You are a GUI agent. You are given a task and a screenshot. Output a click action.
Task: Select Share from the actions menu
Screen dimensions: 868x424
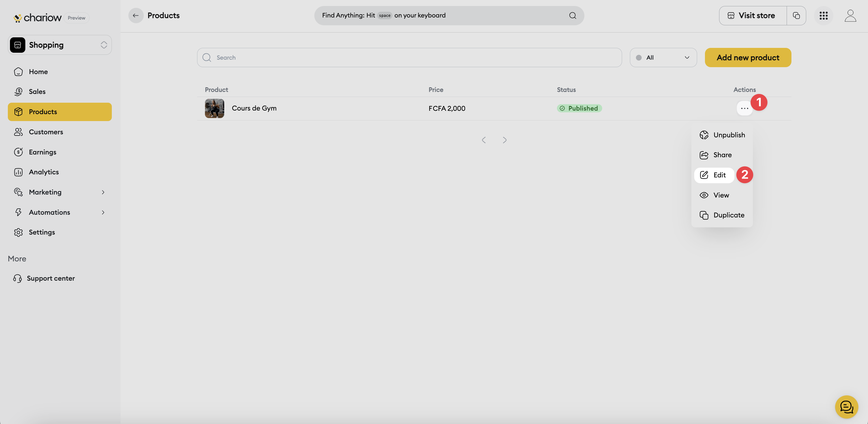coord(722,155)
